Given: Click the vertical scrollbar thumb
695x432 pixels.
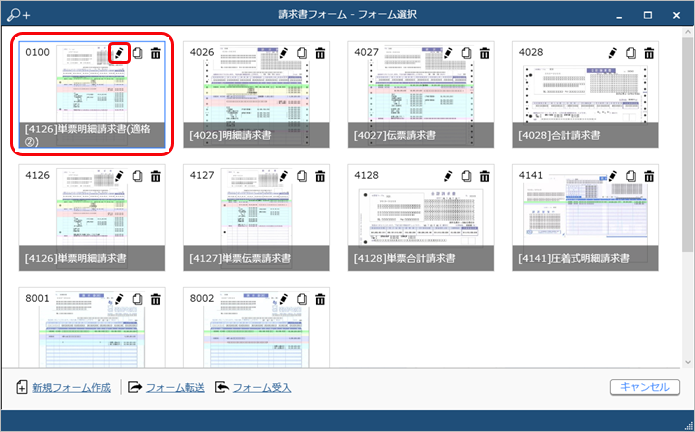Looking at the screenshot, I should 687,145.
